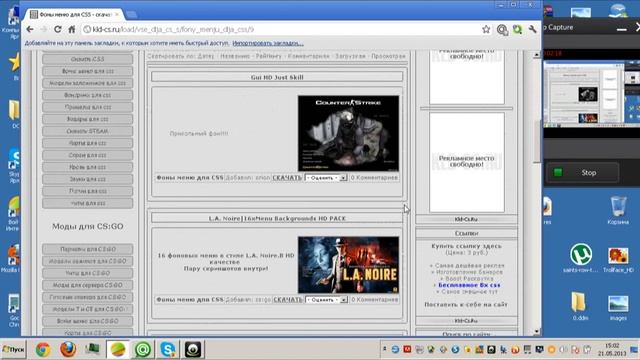
Task: Open the browser home page icon
Action: pos(71,29)
